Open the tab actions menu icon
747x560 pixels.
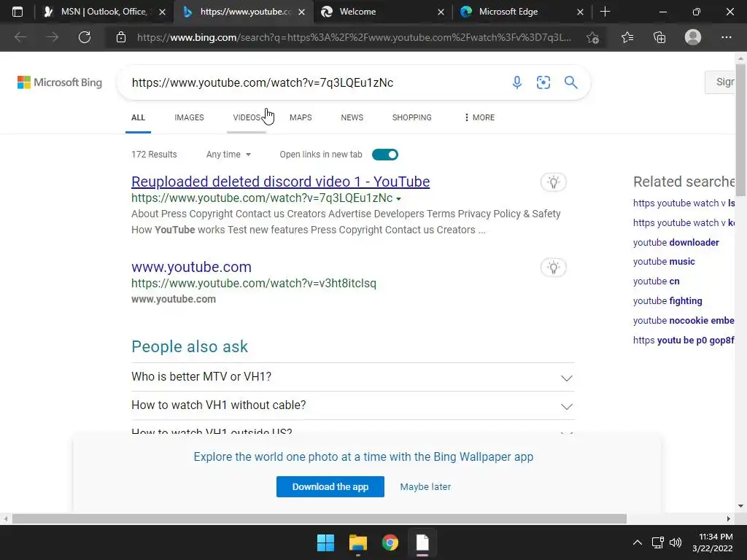(x=18, y=12)
